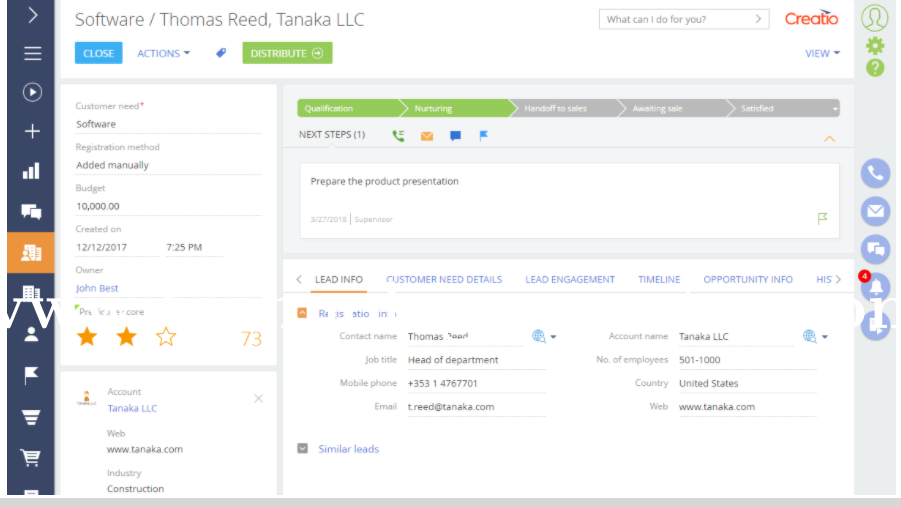Click the first rating star
Viewport: 901px width, 507px height.
tap(87, 337)
